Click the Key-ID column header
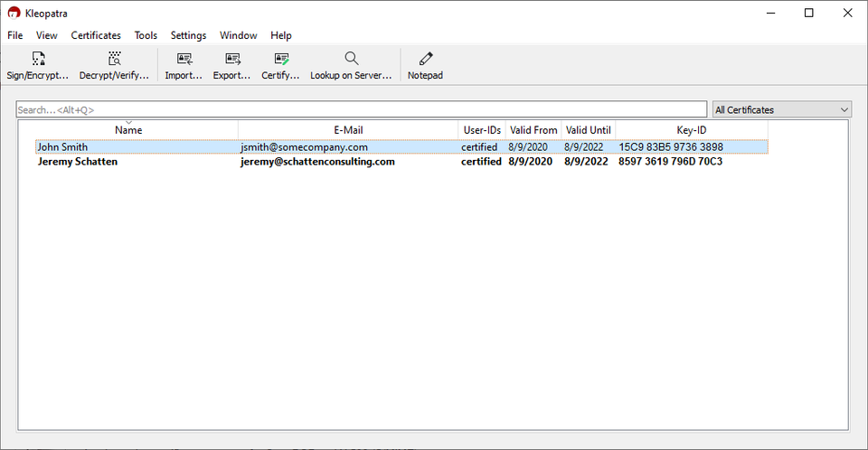This screenshot has width=868, height=450. [691, 130]
